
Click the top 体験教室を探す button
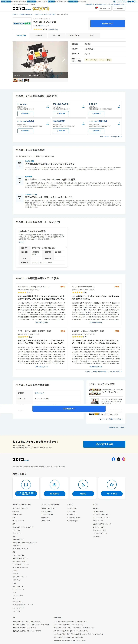pyautogui.click(x=107, y=24)
